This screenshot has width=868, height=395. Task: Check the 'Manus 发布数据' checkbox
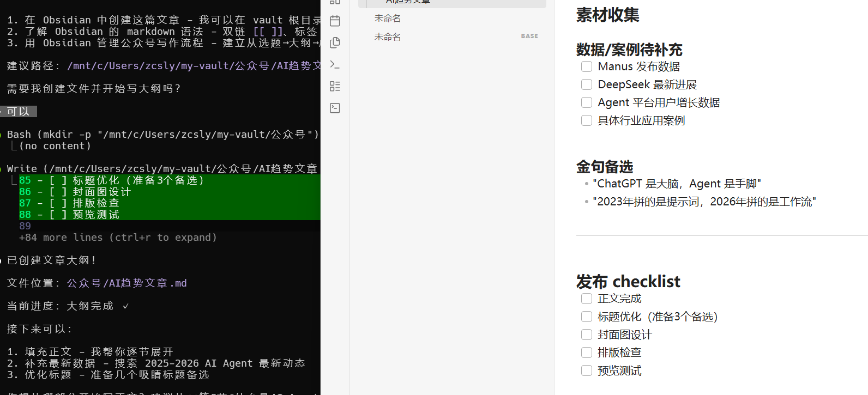point(587,66)
